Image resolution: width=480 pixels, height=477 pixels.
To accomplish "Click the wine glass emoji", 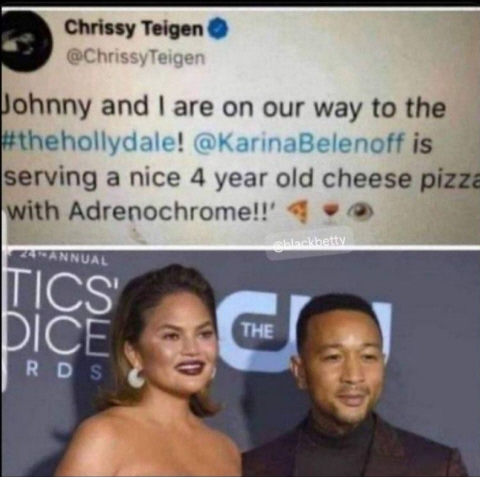I will (330, 211).
